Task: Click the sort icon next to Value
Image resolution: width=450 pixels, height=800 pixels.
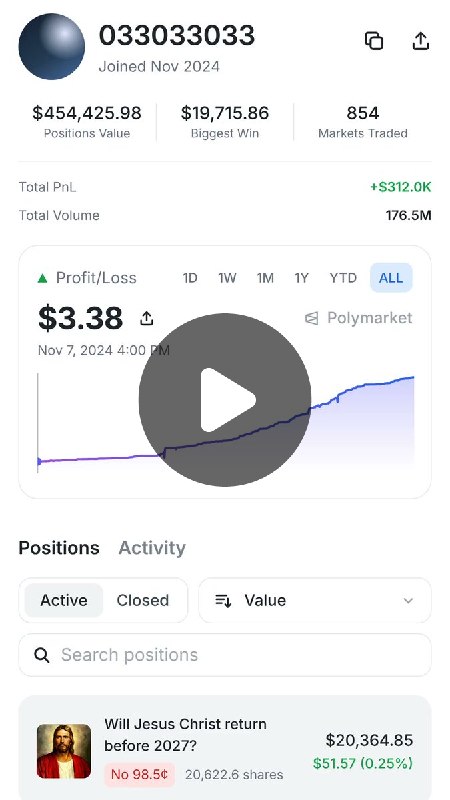Action: (223, 601)
